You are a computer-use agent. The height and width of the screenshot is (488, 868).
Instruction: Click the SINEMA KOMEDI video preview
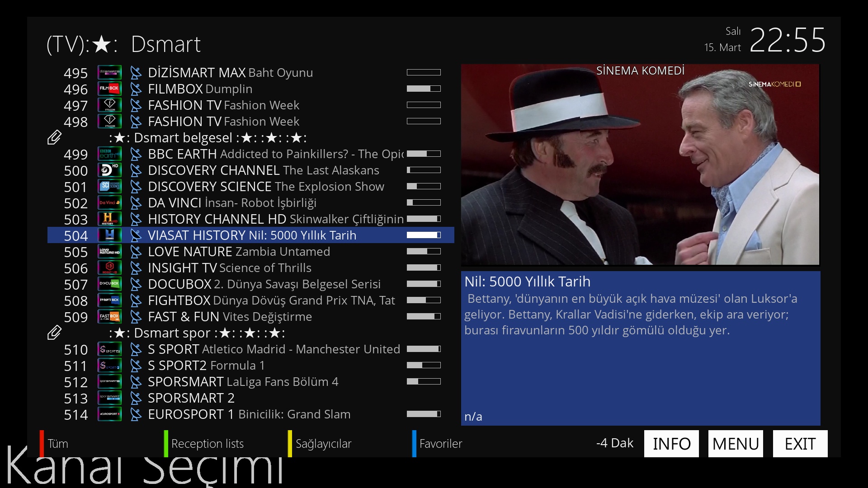tap(640, 164)
